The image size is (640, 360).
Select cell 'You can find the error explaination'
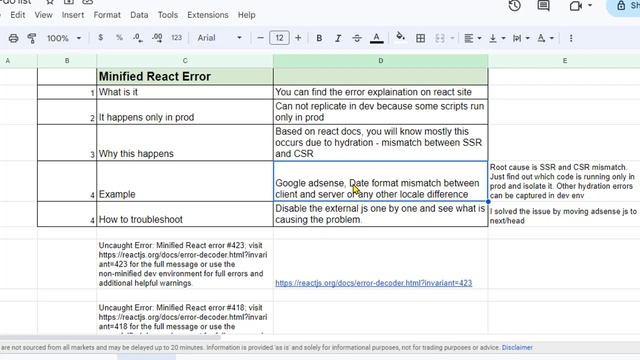click(x=380, y=92)
